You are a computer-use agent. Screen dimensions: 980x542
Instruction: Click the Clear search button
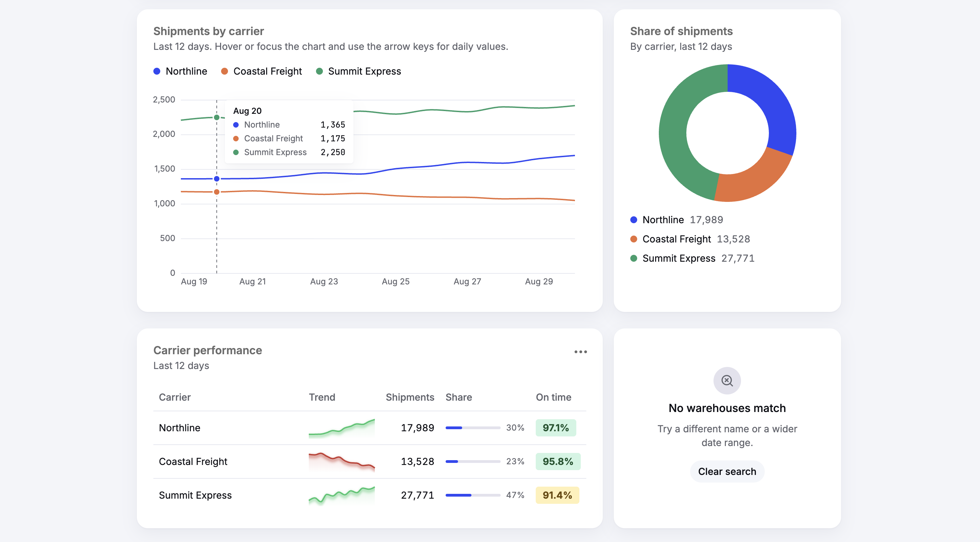click(727, 471)
